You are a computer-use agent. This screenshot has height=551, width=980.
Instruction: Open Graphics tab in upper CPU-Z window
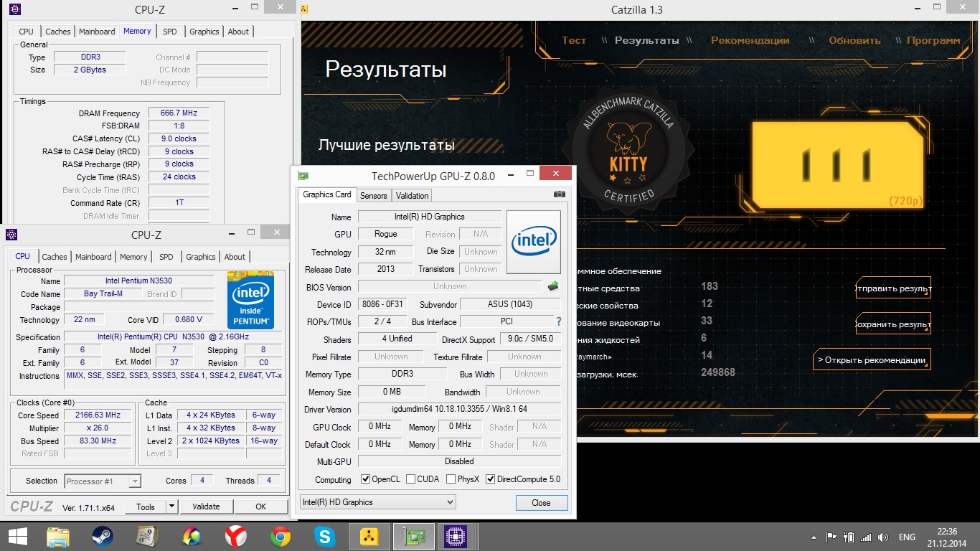click(x=204, y=32)
